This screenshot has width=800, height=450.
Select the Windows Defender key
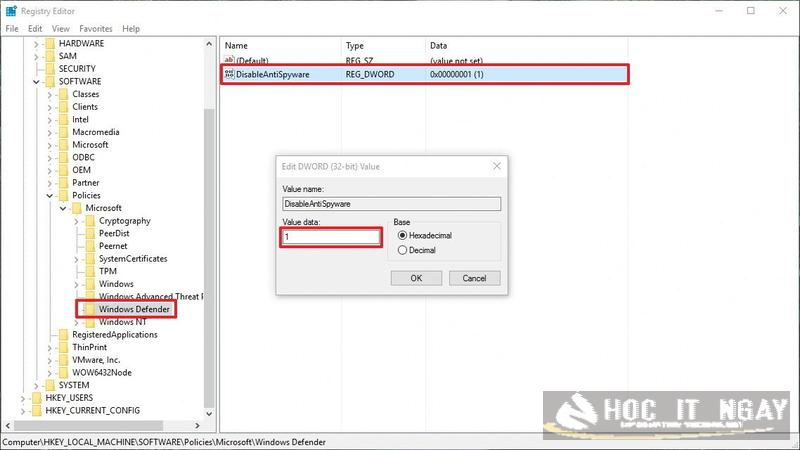coord(134,309)
